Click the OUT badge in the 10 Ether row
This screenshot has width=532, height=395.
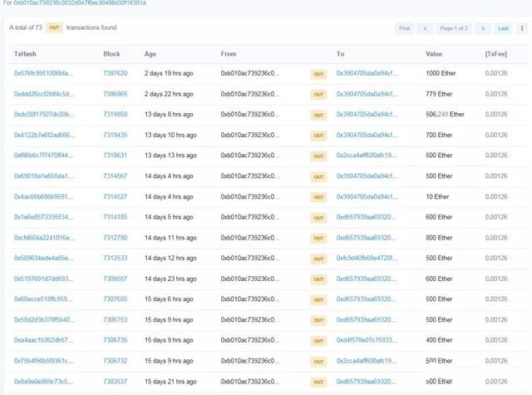(x=318, y=197)
